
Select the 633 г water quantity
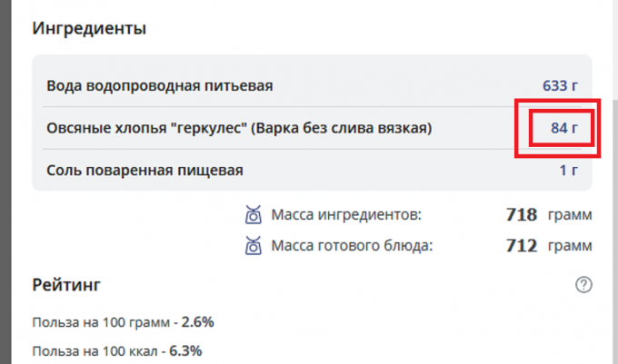(560, 86)
